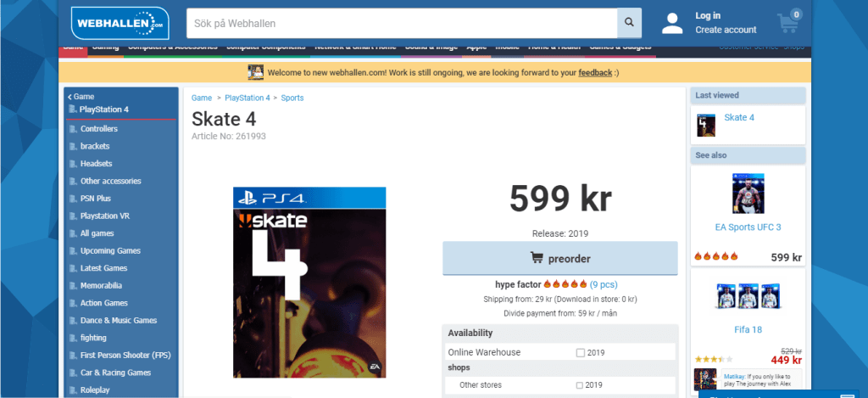Click the preorder button
868x398 pixels.
(560, 258)
